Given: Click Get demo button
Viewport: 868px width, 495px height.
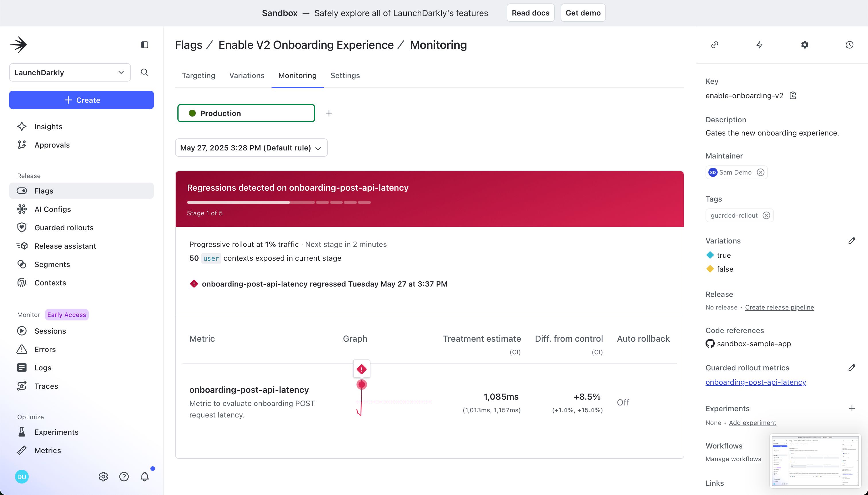Looking at the screenshot, I should (x=583, y=13).
